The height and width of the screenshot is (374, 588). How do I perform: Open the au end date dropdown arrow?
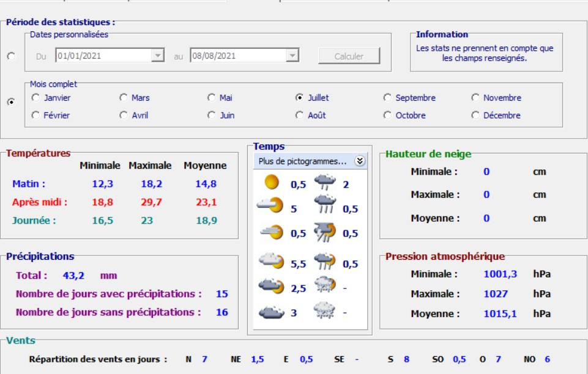pos(292,56)
